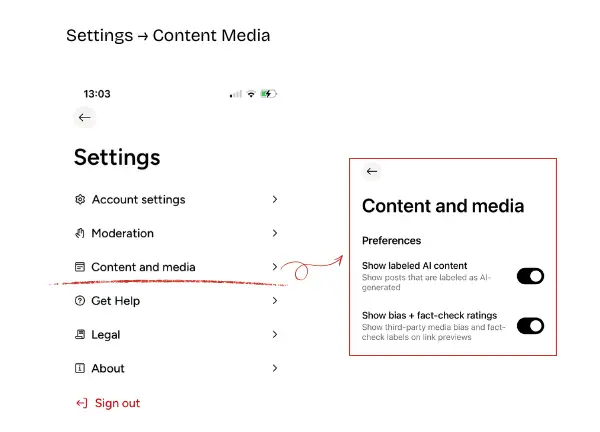Click the Get Help question mark icon

click(80, 301)
